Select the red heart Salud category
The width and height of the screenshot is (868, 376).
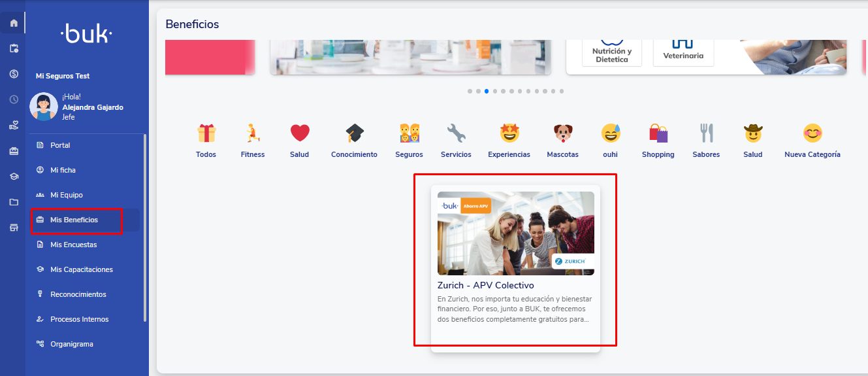(x=300, y=133)
